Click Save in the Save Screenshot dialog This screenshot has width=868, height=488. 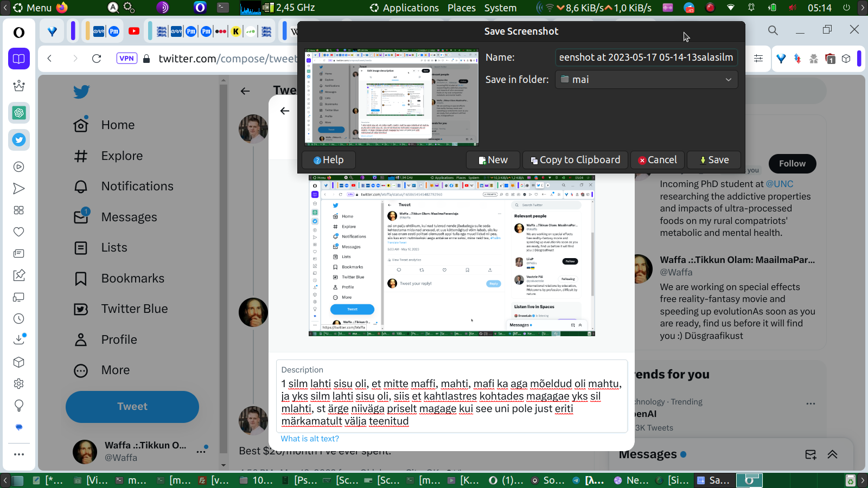pos(714,160)
